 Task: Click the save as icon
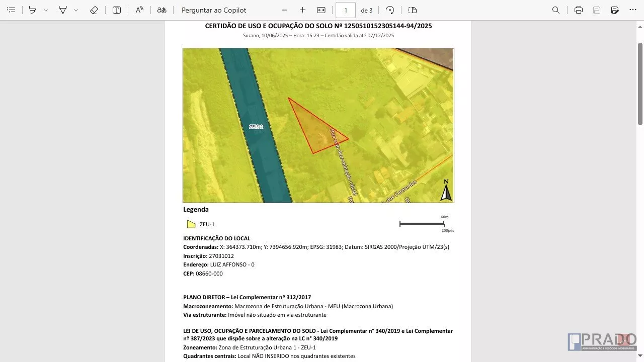click(x=615, y=10)
